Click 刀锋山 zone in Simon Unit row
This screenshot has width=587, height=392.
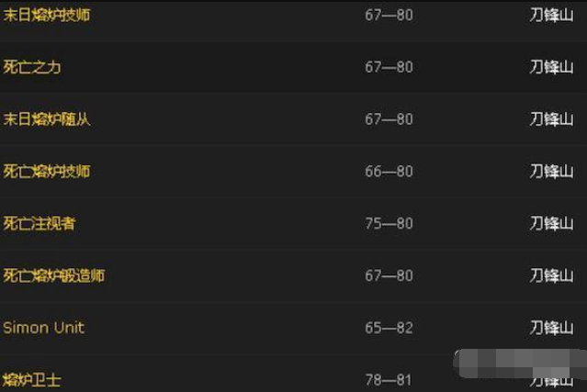click(x=551, y=328)
